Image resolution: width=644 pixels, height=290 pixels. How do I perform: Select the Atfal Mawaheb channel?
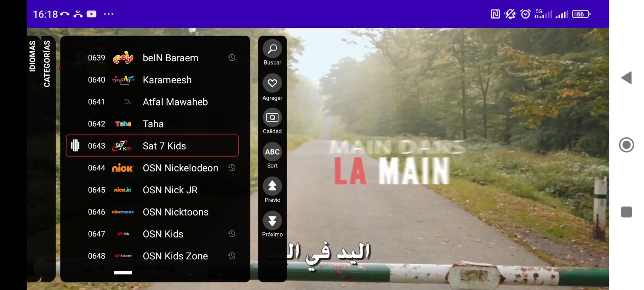point(152,102)
